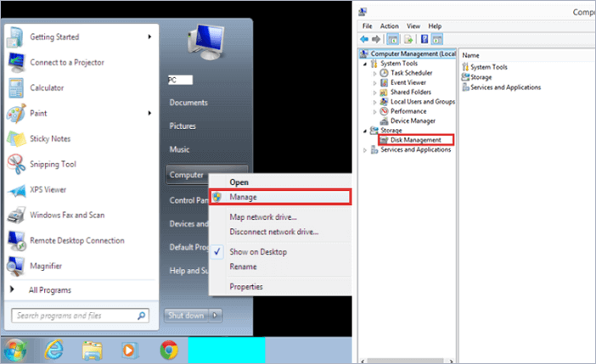Open Windows Explorer folder taskbar icon
Screen dimensions: 596x364
[93, 350]
